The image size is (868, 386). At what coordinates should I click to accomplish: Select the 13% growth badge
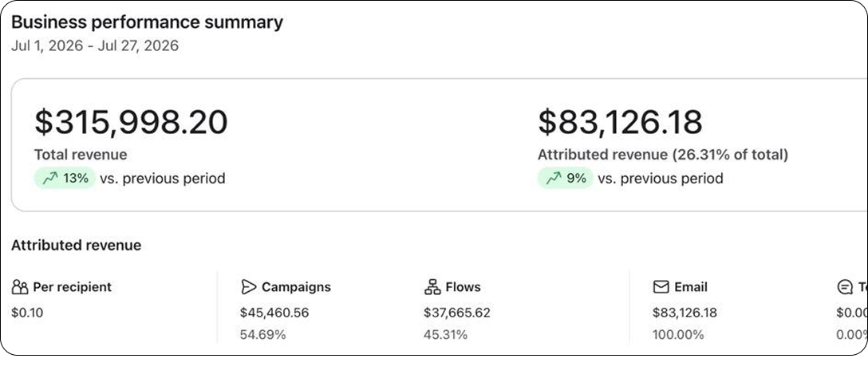65,178
